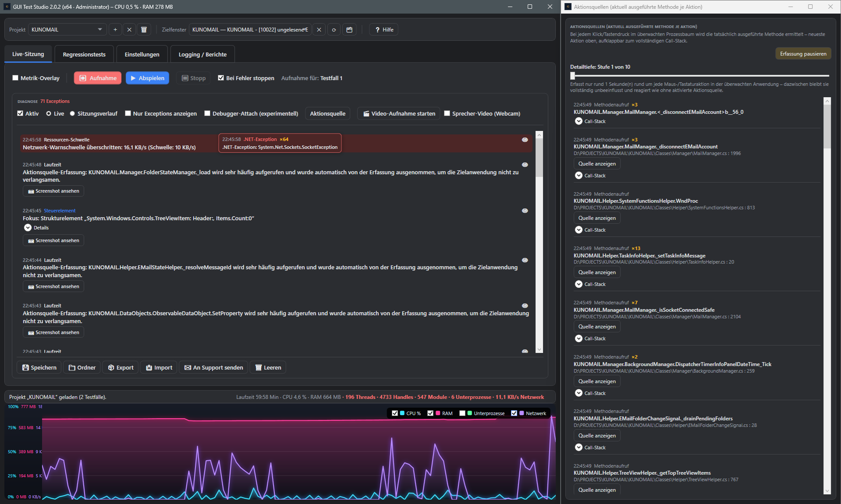Viewport: 841px width, 504px height.
Task: Enable Debugger-Attach (experimentell)
Action: pos(207,113)
